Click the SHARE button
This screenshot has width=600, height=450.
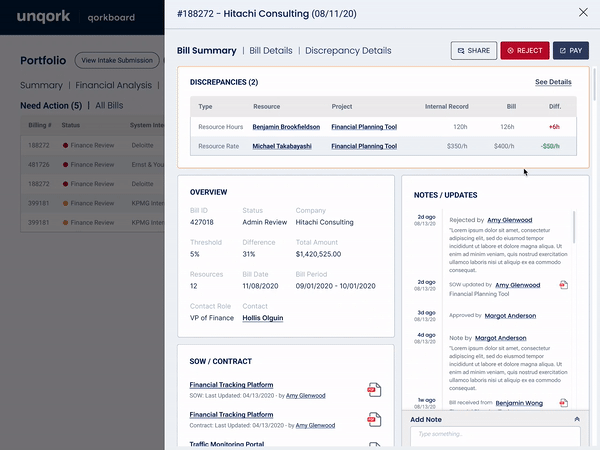(474, 51)
